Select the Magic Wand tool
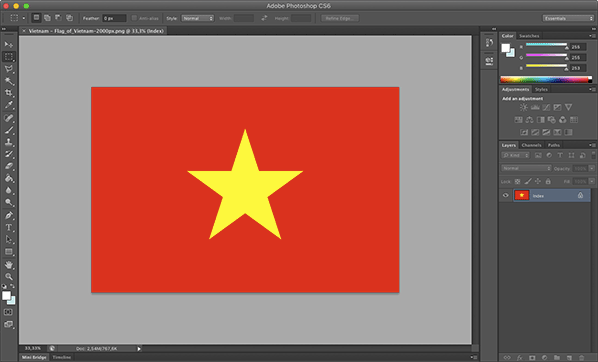This screenshot has height=362, width=598. [9, 81]
